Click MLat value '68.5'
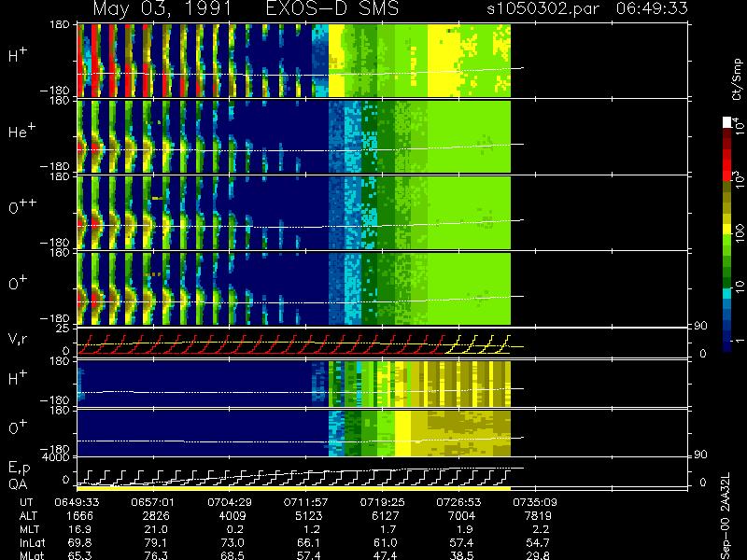The height and width of the screenshot is (560, 747). coord(233,555)
